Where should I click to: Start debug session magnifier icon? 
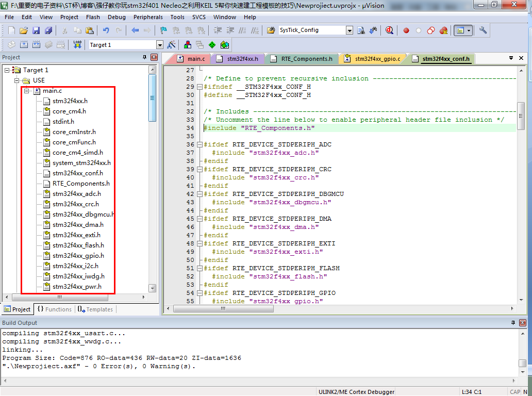pos(389,30)
